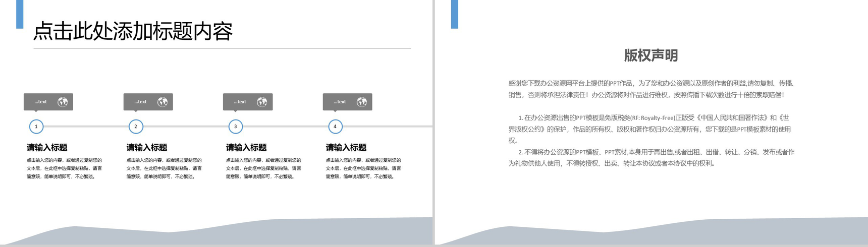This screenshot has height=247, width=868.
Task: Select timeline marker number 4
Action: pos(335,127)
